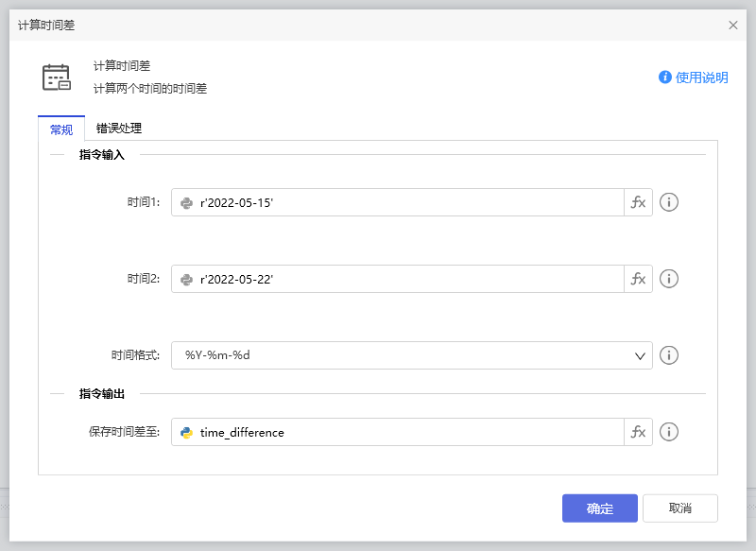
Task: Toggle Python mode icon in 时间1 field
Action: (187, 202)
